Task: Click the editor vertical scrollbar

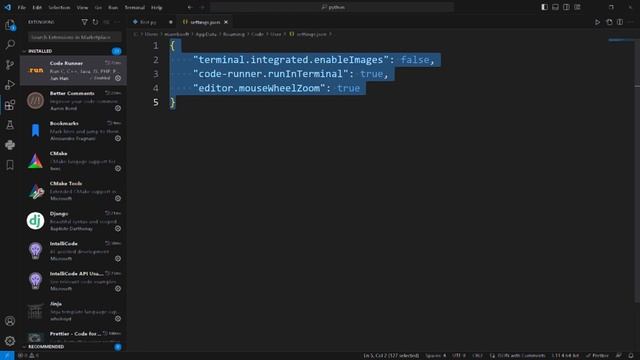Action: 637,171
